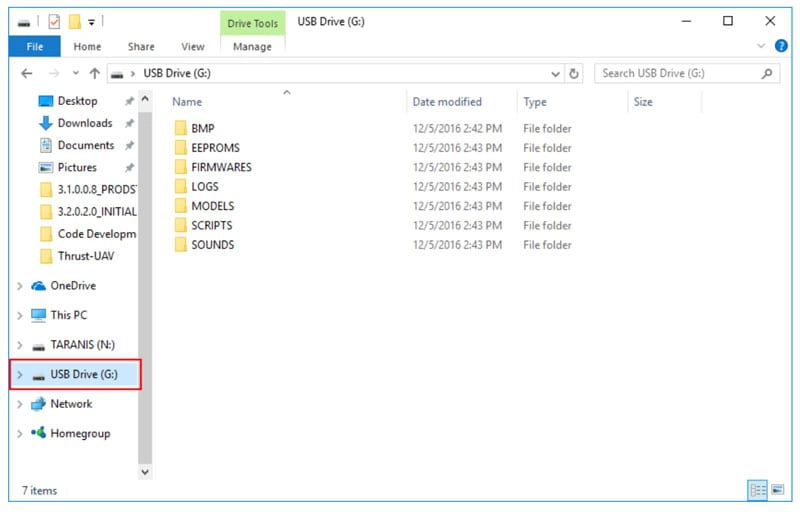Screen dimensions: 800x512
Task: Select Network in the navigation pane
Action: click(x=70, y=404)
